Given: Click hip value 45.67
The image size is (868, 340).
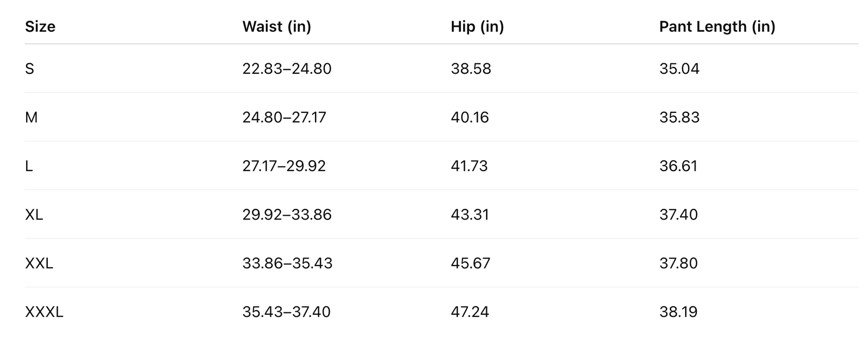Looking at the screenshot, I should point(470,263).
